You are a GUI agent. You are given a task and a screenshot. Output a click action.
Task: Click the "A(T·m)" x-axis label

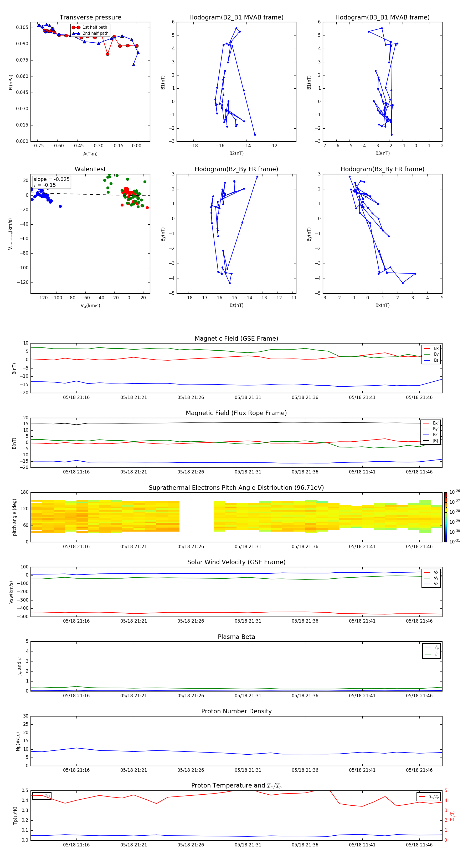tap(90, 154)
